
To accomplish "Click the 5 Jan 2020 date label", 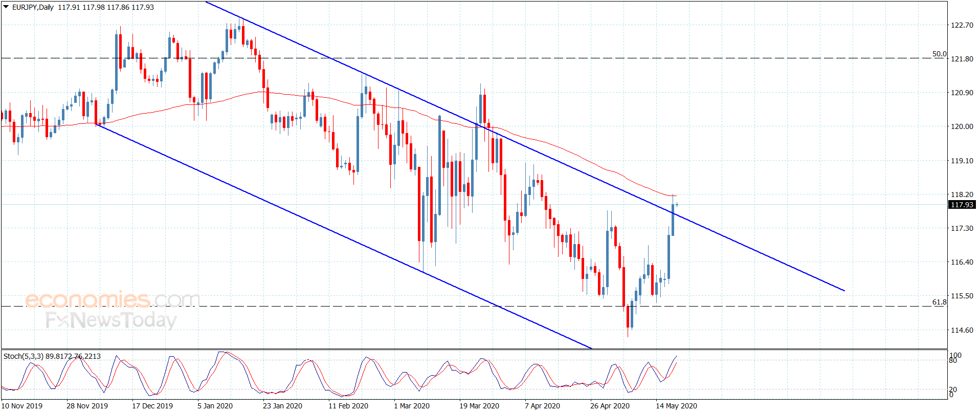I will (x=215, y=406).
